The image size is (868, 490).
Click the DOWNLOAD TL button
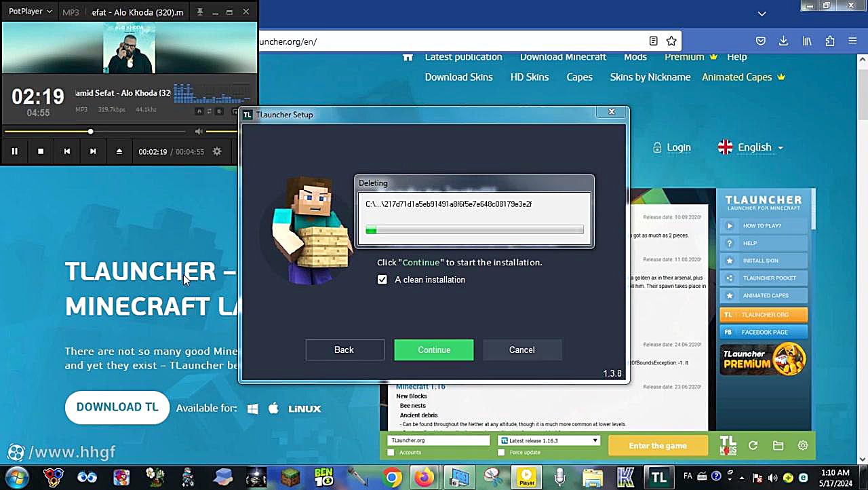[117, 407]
